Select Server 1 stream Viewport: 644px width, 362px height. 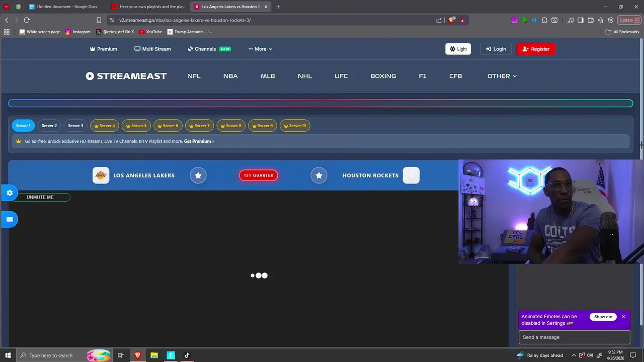coord(23,126)
